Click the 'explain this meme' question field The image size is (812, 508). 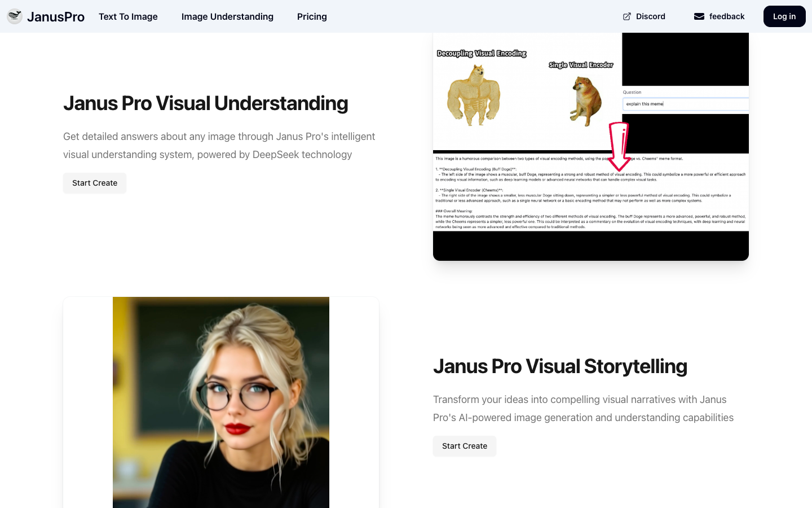click(x=686, y=104)
